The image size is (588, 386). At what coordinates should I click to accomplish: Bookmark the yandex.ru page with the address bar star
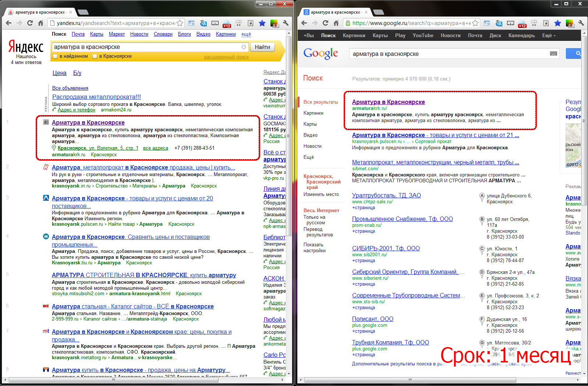[180, 23]
